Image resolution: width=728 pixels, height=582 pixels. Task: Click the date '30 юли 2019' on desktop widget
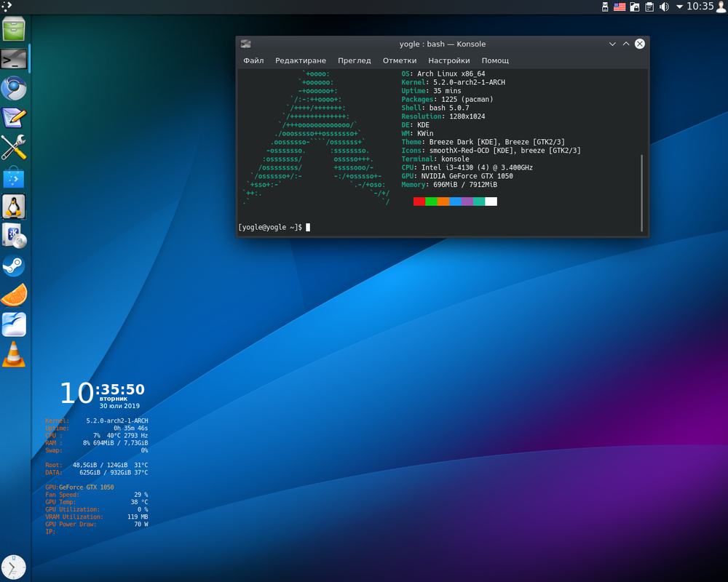click(x=119, y=406)
